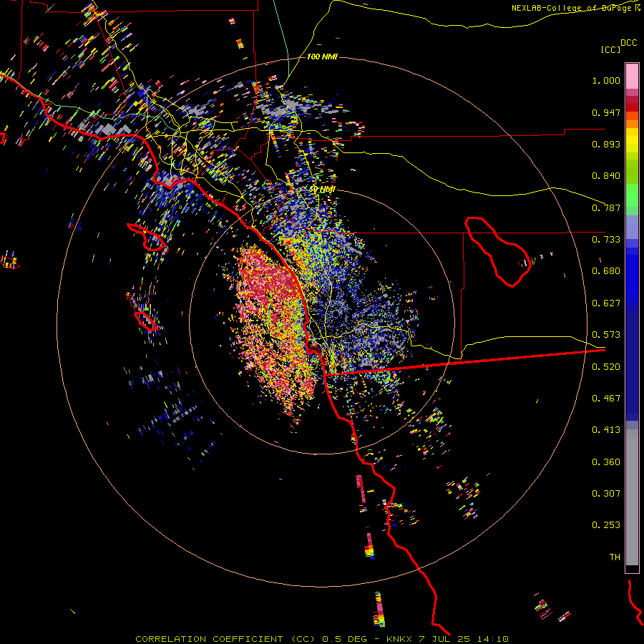Click the 0.840 scale value
The image size is (644, 644).
tap(606, 176)
